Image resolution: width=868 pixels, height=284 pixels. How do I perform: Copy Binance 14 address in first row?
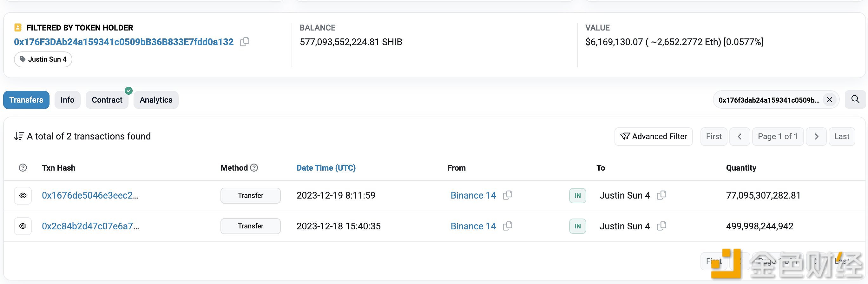[x=508, y=195]
